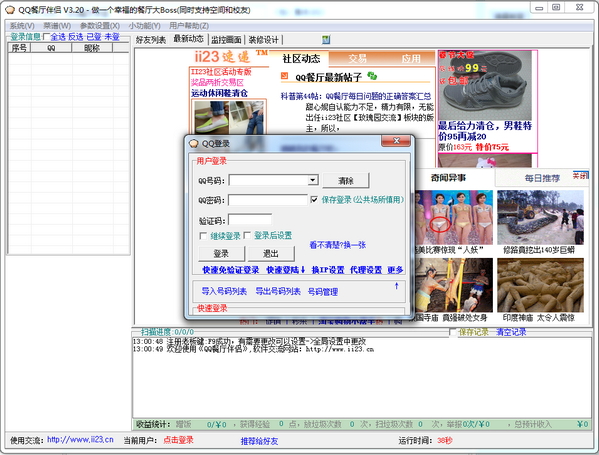Image resolution: width=599 pixels, height=455 pixels.
Task: Click the 反选 link
Action: pos(76,37)
